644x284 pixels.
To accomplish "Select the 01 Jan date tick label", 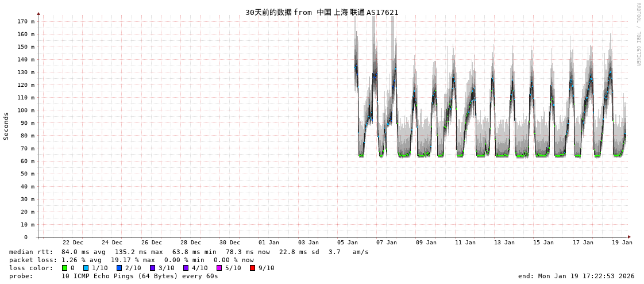I will pyautogui.click(x=268, y=243).
